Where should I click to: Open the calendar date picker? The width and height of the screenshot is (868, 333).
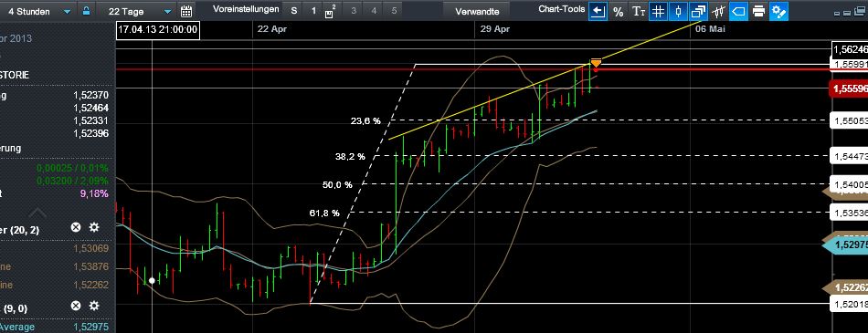[186, 11]
